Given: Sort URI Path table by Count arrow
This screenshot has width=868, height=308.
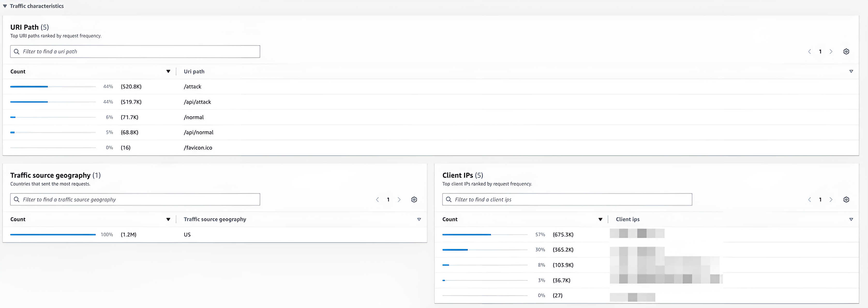Looking at the screenshot, I should pos(168,71).
